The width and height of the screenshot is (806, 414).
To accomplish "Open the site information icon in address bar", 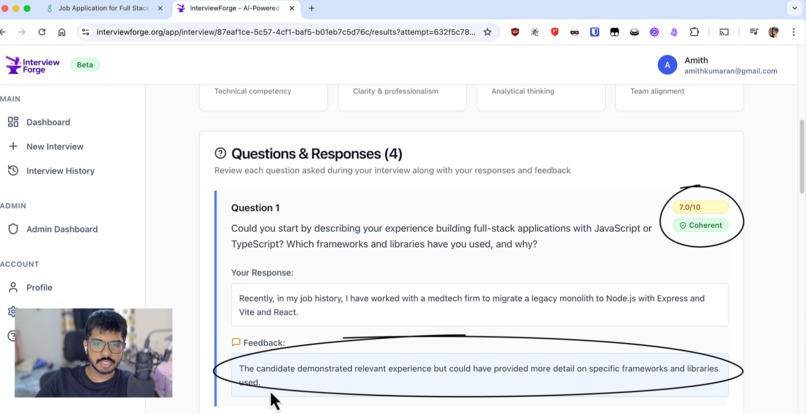I will point(86,32).
